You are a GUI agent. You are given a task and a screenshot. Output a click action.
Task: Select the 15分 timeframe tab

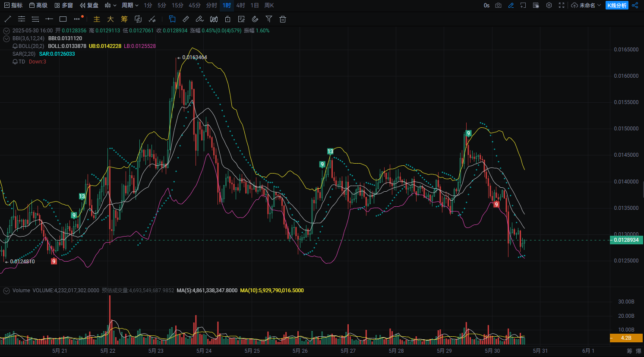click(177, 5)
